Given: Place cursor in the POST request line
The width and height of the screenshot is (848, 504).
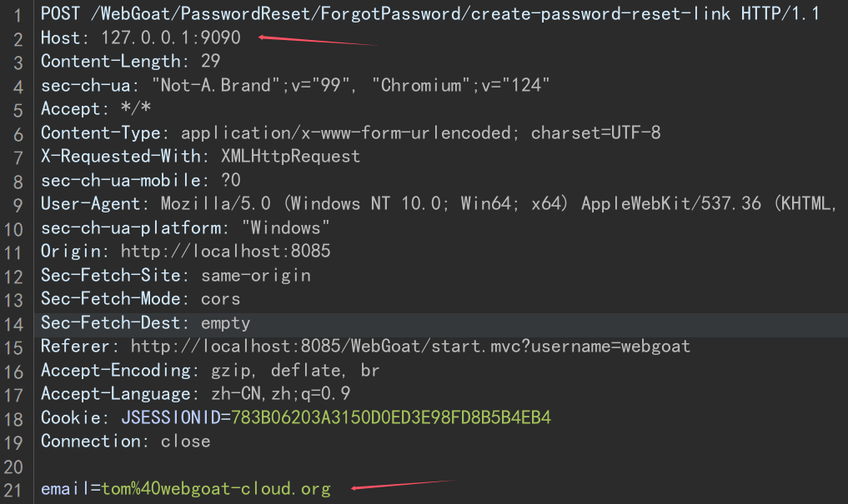Looking at the screenshot, I should [x=430, y=13].
